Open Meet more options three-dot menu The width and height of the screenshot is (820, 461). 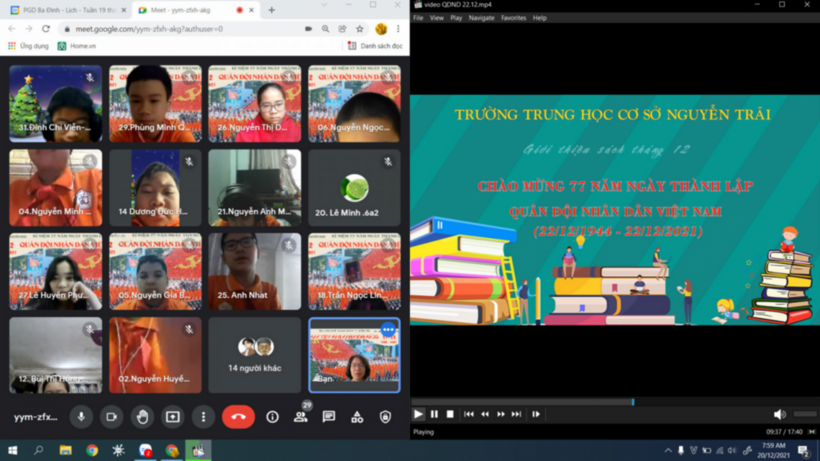pos(203,417)
